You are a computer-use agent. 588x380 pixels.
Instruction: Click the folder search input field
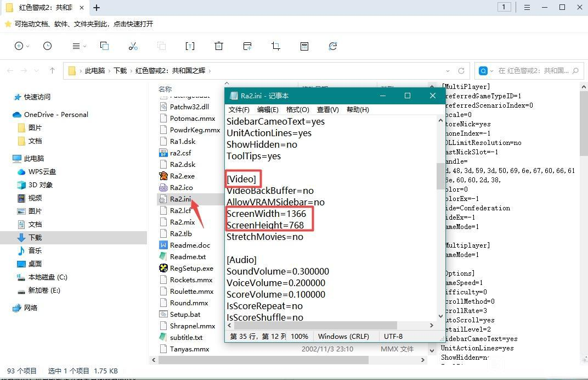click(532, 71)
